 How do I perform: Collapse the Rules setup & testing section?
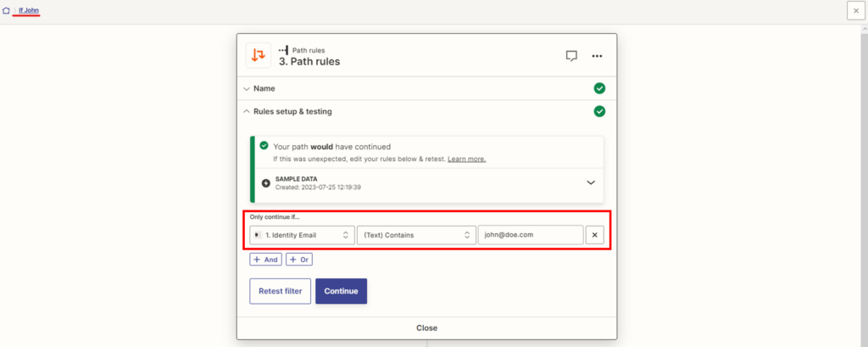pos(288,111)
